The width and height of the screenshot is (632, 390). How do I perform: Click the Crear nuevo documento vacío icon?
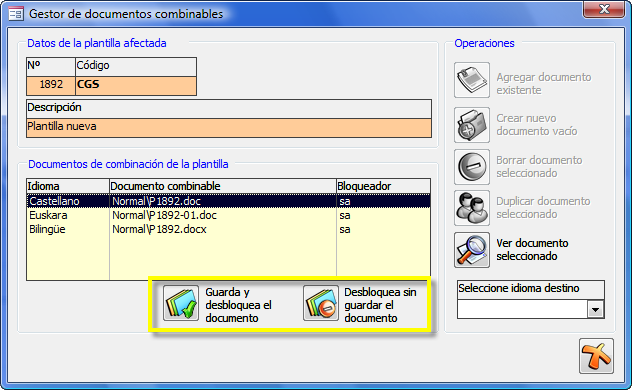click(472, 125)
